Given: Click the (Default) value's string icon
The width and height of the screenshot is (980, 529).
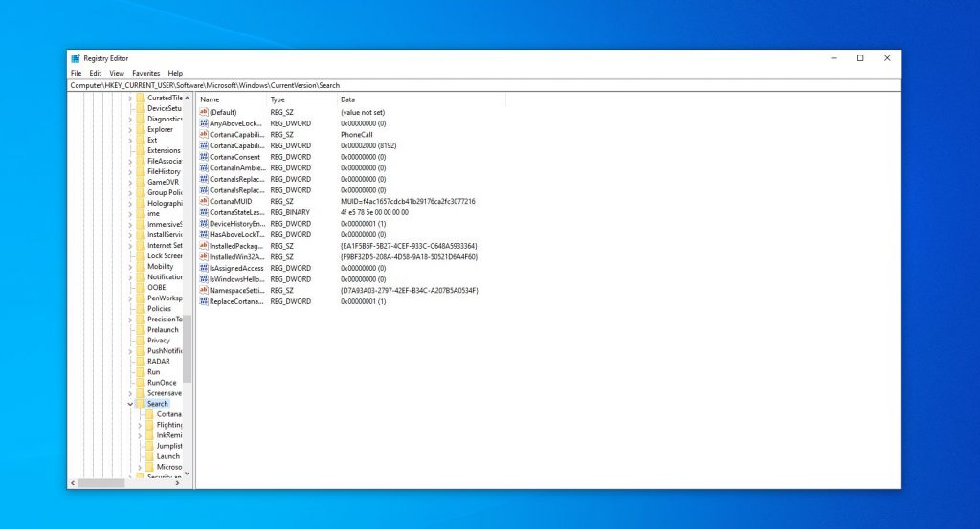Looking at the screenshot, I should tap(204, 112).
